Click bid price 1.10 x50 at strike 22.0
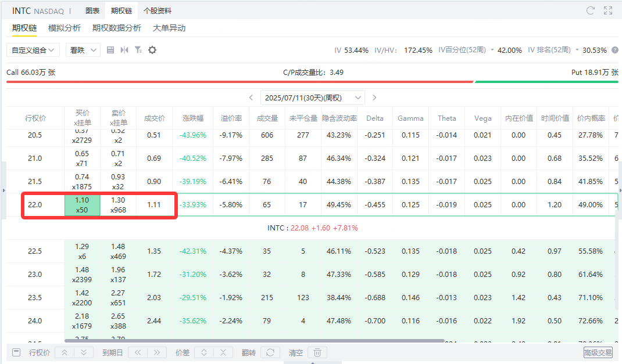The width and height of the screenshot is (622, 364). [82, 205]
